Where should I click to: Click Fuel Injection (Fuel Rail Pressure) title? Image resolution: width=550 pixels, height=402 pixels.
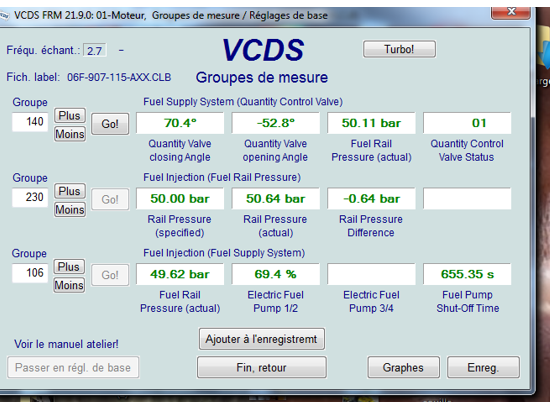pyautogui.click(x=222, y=177)
